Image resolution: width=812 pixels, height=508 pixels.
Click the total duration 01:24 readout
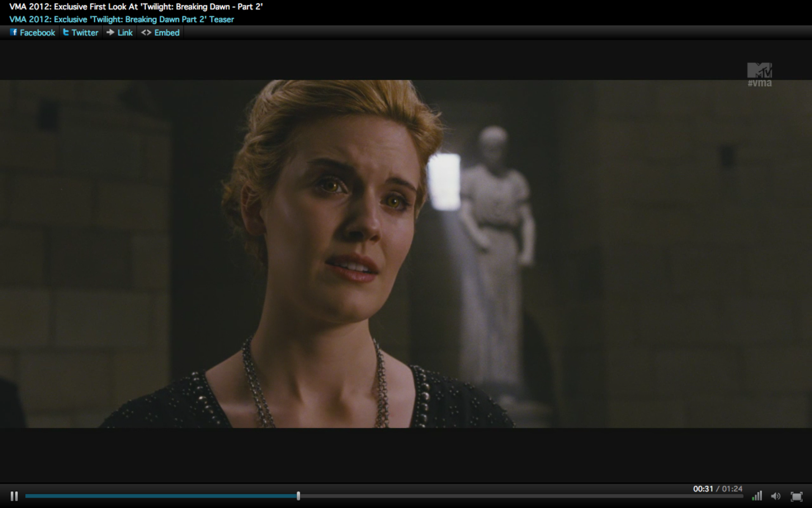click(732, 489)
